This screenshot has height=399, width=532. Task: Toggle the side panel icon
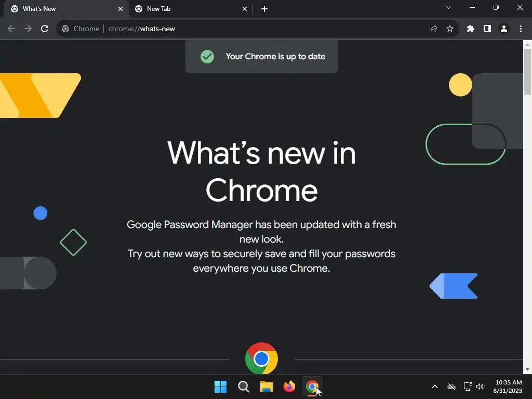point(487,29)
